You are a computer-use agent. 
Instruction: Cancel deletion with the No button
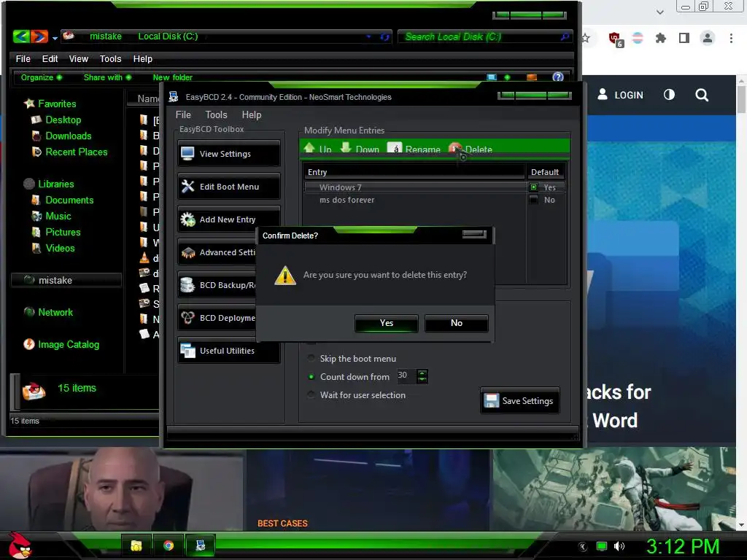coord(457,323)
